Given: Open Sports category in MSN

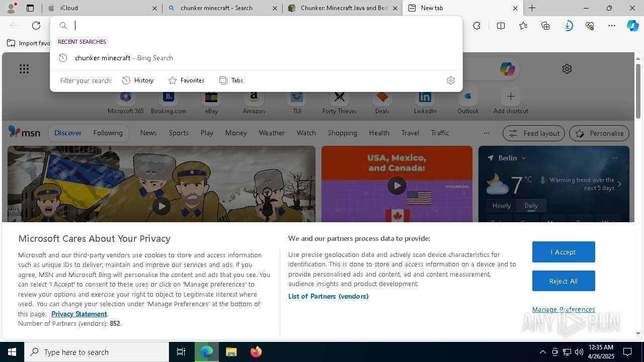Looking at the screenshot, I should click(179, 133).
